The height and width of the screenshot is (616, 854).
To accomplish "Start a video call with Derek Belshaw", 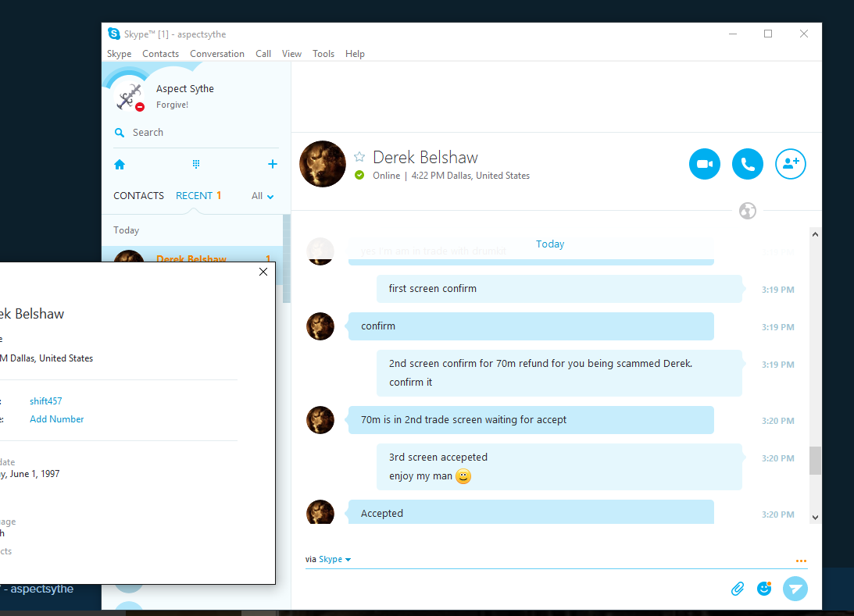I will click(x=704, y=164).
